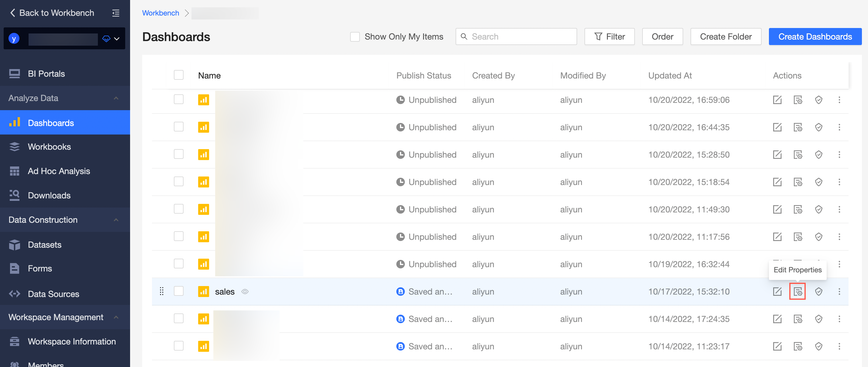The width and height of the screenshot is (868, 367).
Task: Open the three-dot more menu for sales row
Action: (x=839, y=292)
